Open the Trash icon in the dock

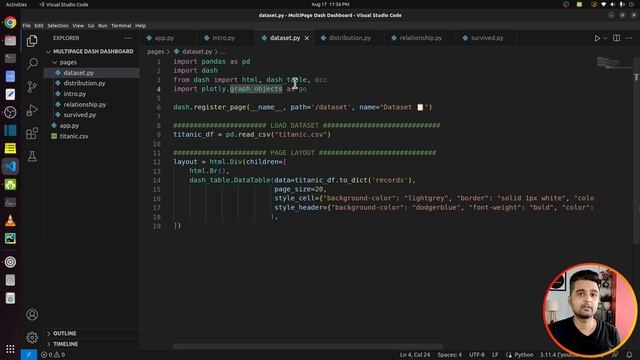click(10, 298)
